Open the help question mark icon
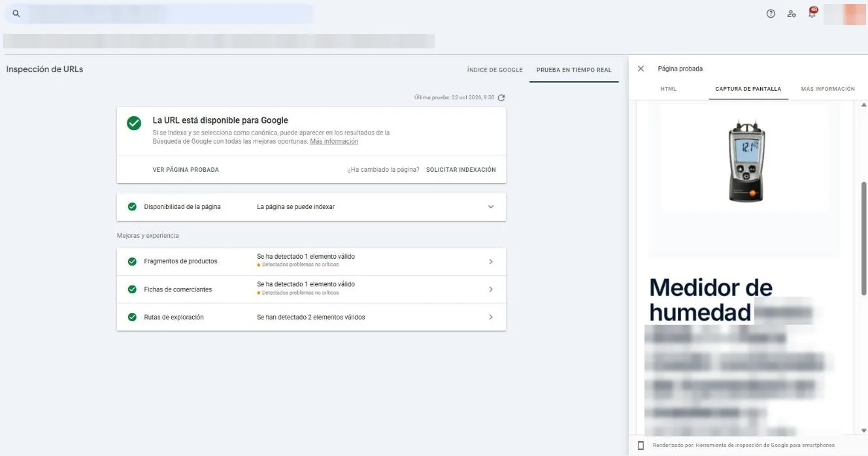 pos(771,14)
